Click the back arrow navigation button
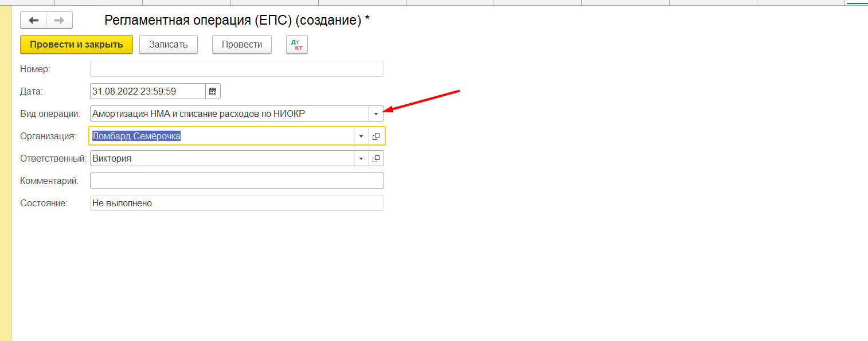The width and height of the screenshot is (868, 341). pos(34,20)
